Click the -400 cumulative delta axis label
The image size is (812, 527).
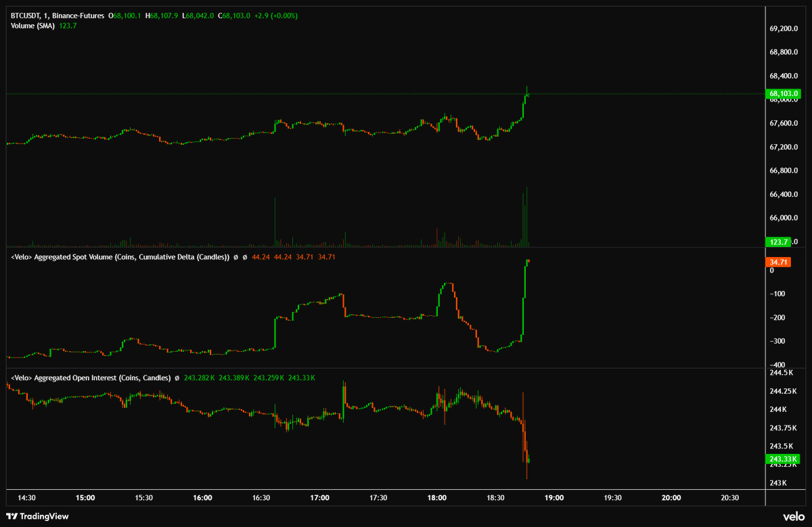(776, 365)
